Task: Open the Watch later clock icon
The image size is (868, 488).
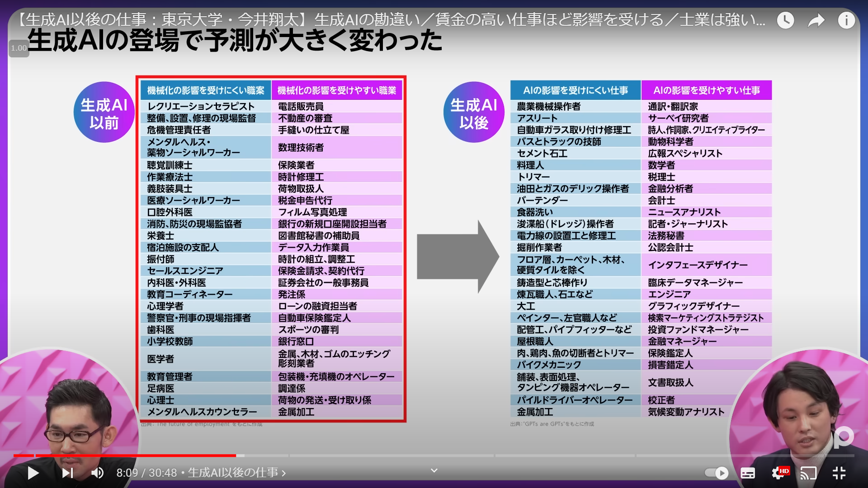Action: (786, 20)
